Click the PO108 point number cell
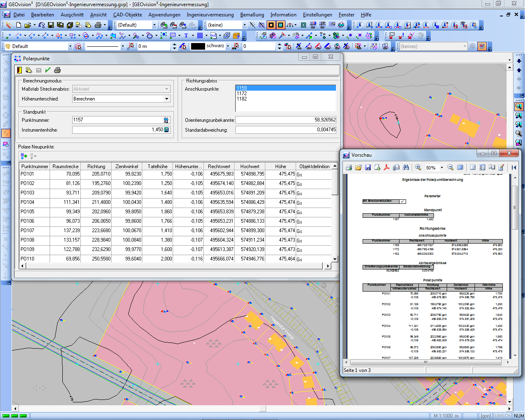 (34, 240)
